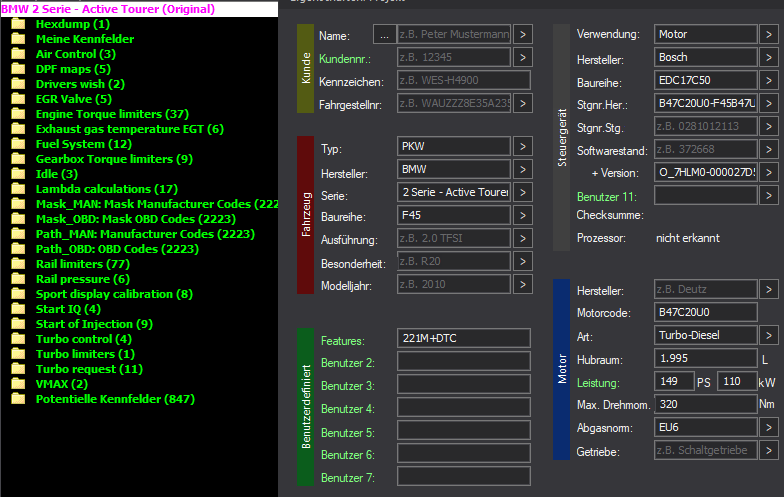
Task: Open Path_OBD: OBD Codes (2223) folder
Action: (117, 249)
